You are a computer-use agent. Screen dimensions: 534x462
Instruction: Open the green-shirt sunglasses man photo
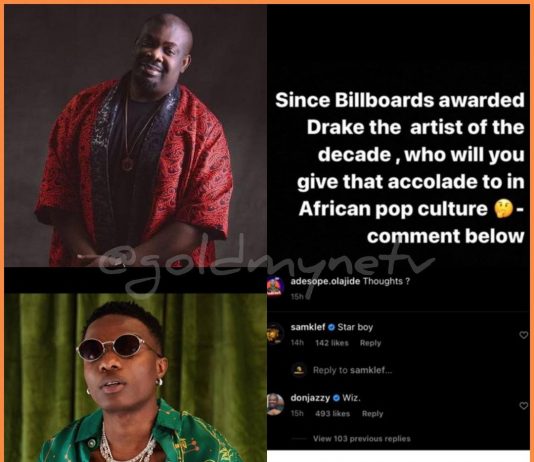136,378
